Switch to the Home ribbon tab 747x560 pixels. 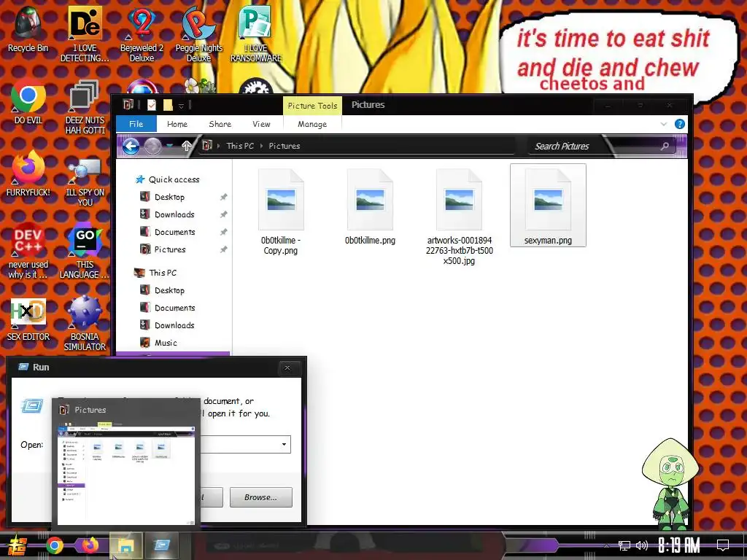[177, 124]
